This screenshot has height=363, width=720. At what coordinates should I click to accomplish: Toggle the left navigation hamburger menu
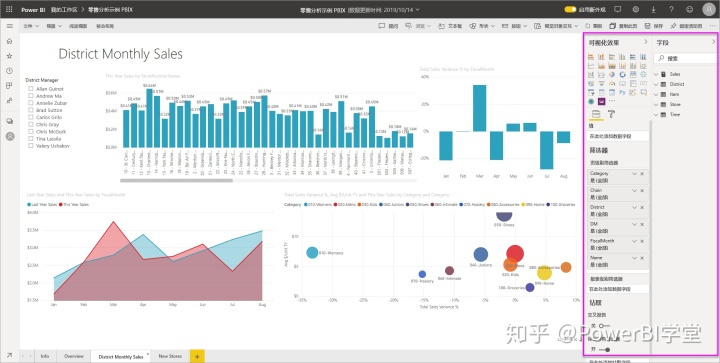pyautogui.click(x=9, y=26)
